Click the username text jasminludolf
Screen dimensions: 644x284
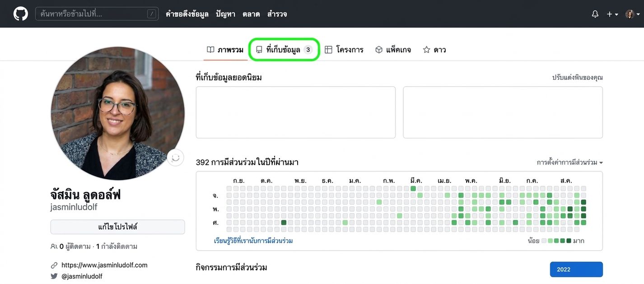74,207
